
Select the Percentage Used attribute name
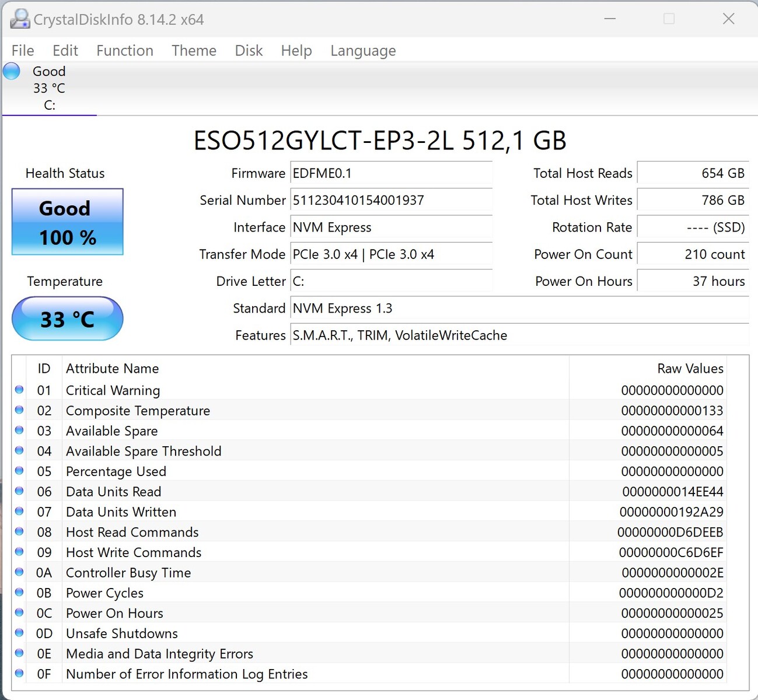pyautogui.click(x=116, y=471)
